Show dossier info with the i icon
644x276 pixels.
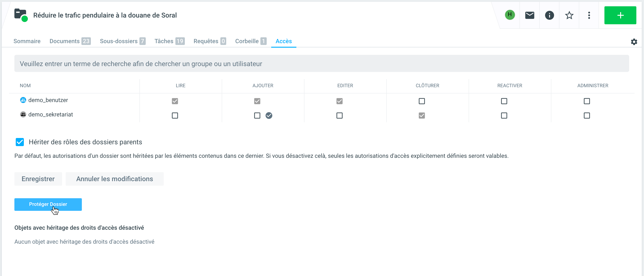(549, 15)
